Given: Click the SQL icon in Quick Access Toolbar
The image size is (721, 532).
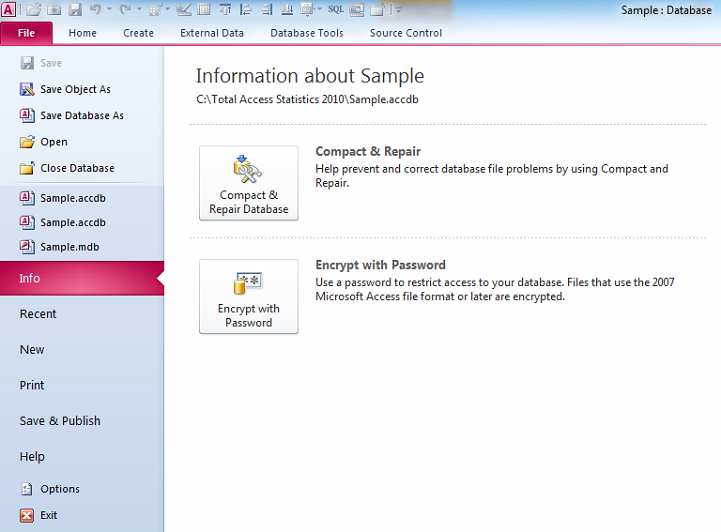Looking at the screenshot, I should coord(336,9).
